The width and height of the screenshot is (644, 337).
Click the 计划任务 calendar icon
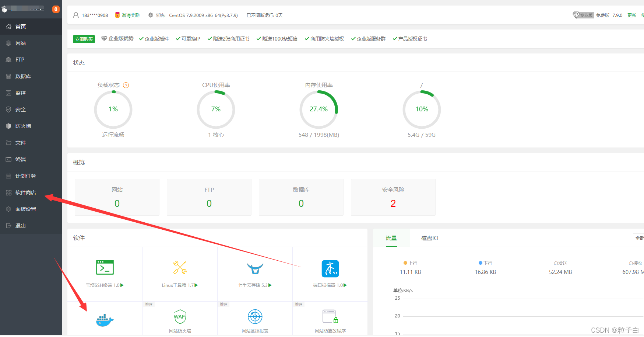pyautogui.click(x=8, y=176)
